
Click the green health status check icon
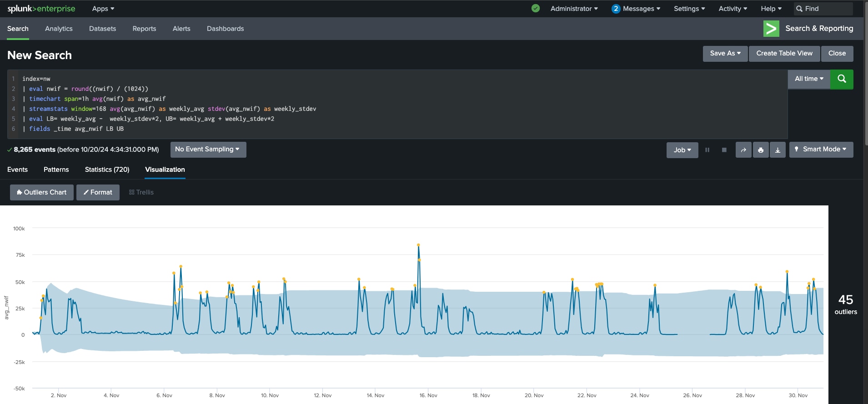pyautogui.click(x=536, y=8)
